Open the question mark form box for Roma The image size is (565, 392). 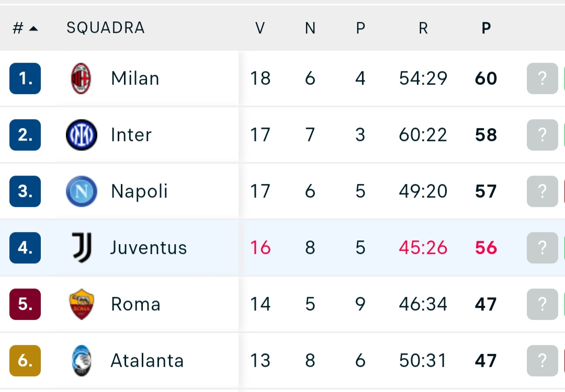tap(543, 304)
